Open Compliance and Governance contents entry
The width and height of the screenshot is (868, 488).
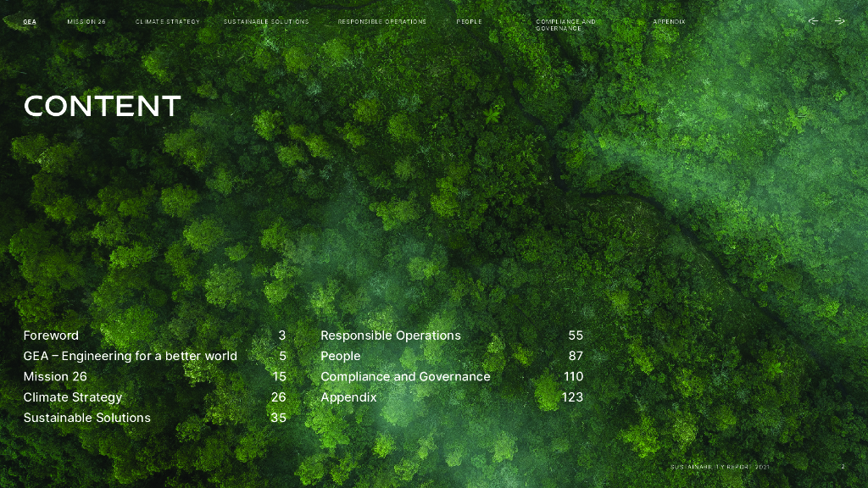pos(405,376)
